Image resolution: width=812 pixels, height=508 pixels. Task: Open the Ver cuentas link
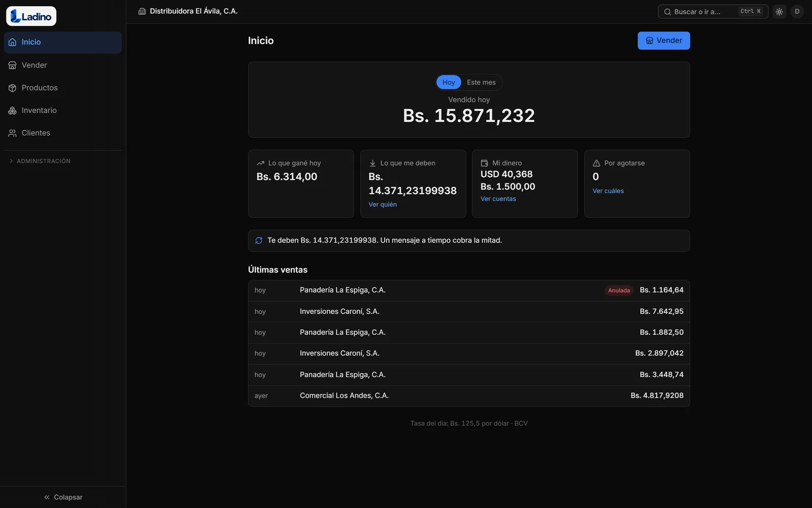coord(498,199)
